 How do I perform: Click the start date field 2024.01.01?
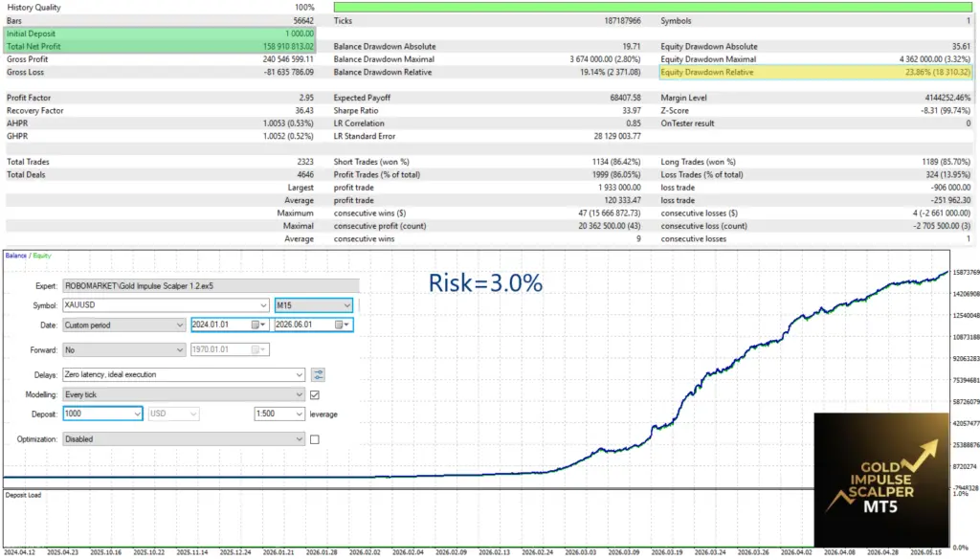230,325
